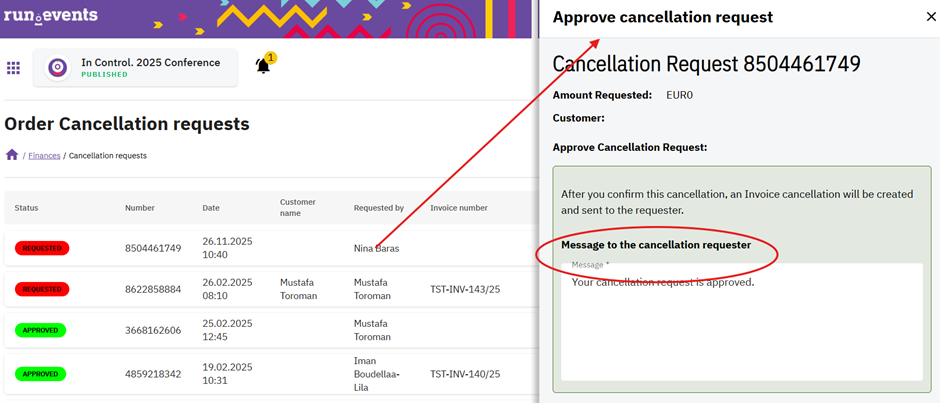Click the notification count badge

click(x=270, y=58)
